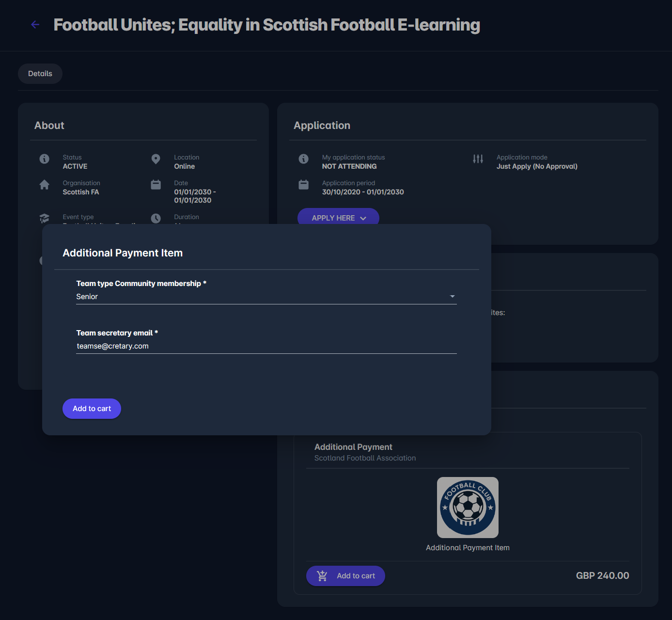Click the Team type dropdown arrow
672x620 pixels.
pyautogui.click(x=452, y=297)
